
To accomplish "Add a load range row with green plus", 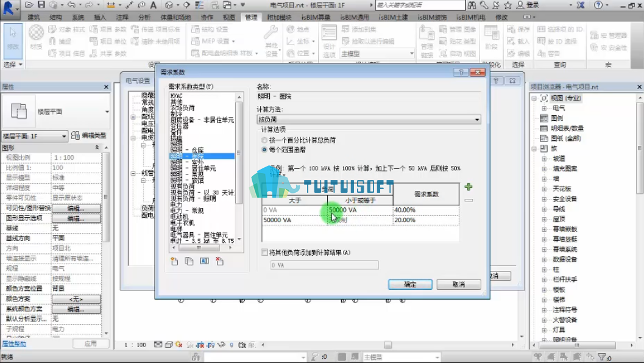I will tap(468, 187).
